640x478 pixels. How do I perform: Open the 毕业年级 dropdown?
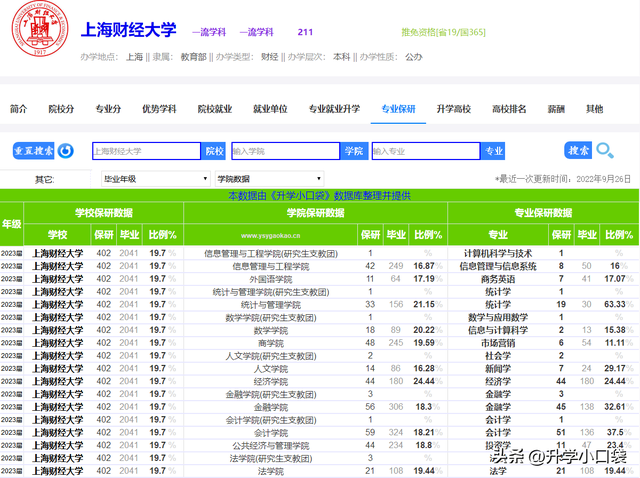click(156, 179)
